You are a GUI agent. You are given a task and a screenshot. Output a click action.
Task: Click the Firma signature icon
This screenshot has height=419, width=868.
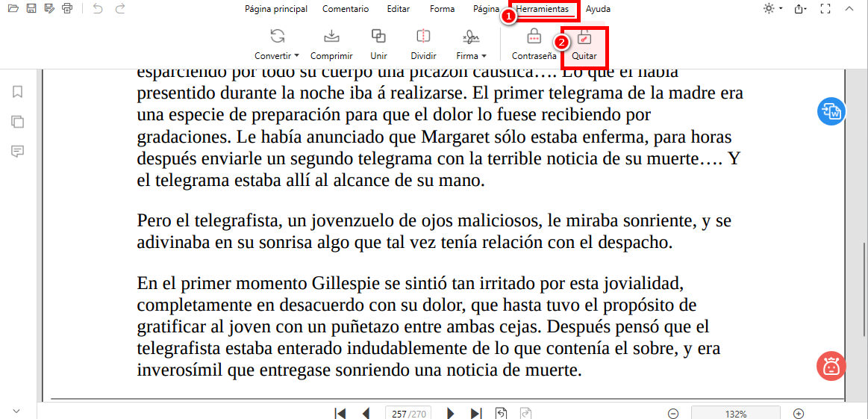coord(471,37)
